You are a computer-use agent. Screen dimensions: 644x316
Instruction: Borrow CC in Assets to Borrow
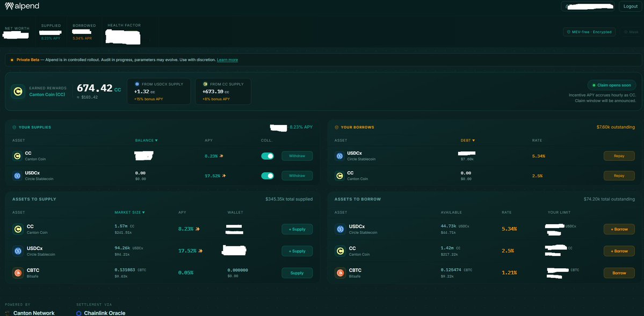(619, 251)
